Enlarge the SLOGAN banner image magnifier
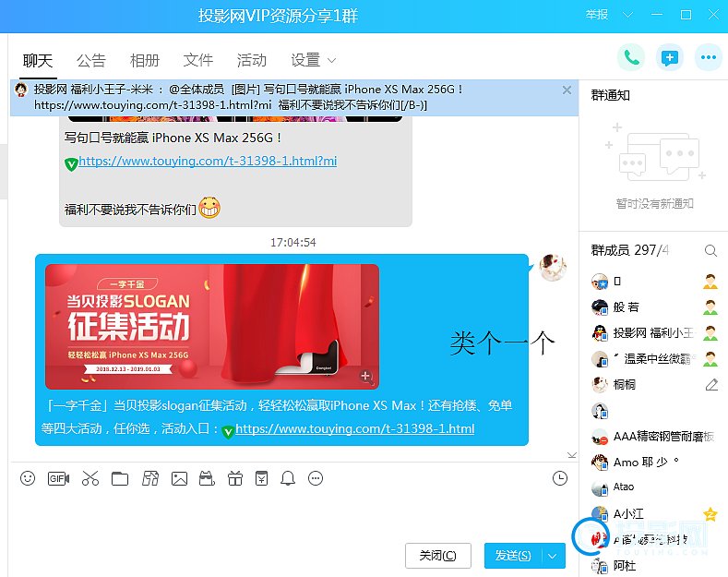This screenshot has width=728, height=577. tap(366, 376)
